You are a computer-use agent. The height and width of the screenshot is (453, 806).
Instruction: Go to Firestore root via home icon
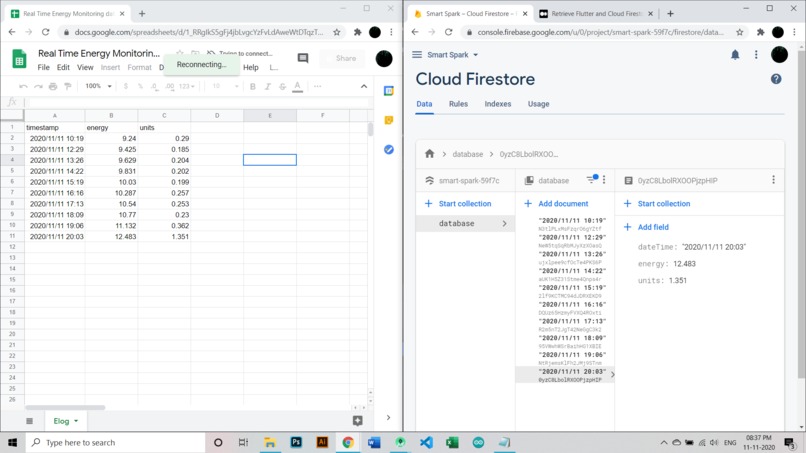(x=430, y=154)
